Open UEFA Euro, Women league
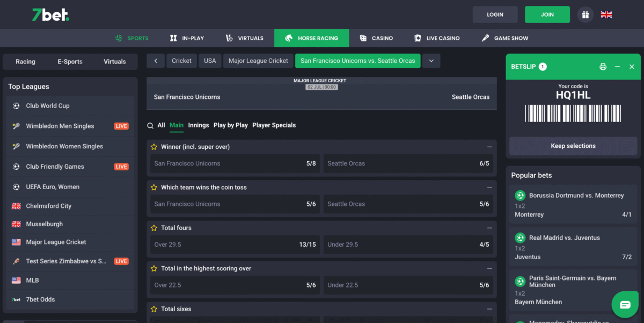Screen dimensions: 644x323 tap(70, 187)
